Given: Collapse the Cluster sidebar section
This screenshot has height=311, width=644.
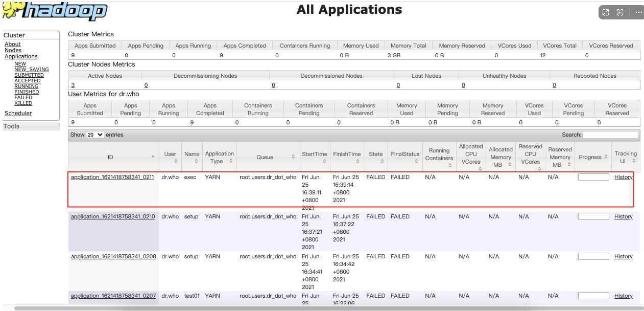Looking at the screenshot, I should [14, 35].
